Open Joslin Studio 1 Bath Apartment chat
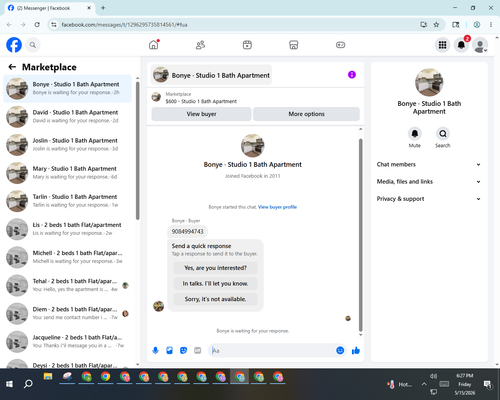The image size is (500, 400). point(67,145)
